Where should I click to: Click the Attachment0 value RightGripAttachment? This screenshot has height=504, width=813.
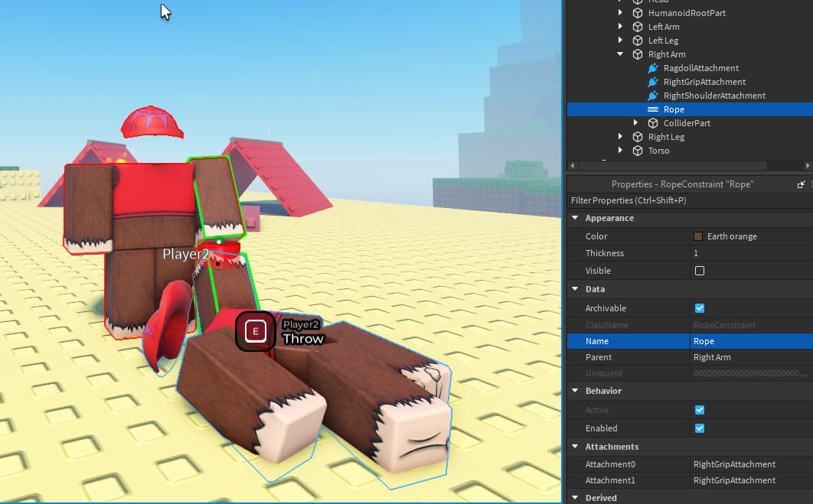[734, 464]
